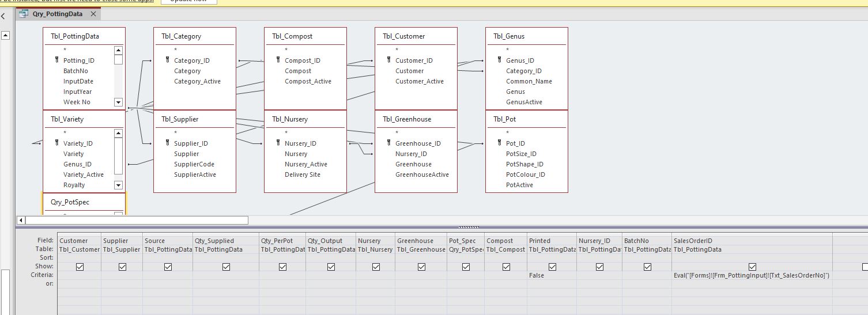The image size is (868, 315).
Task: Select the Category_Active field
Action: pos(198,81)
